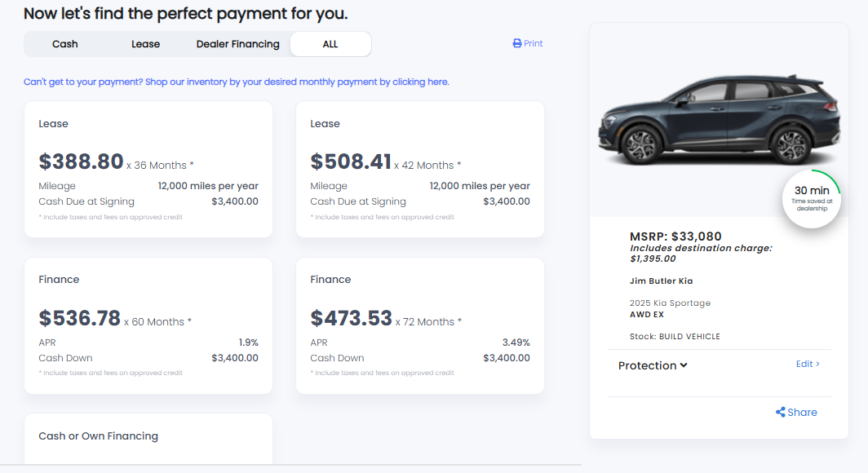
Task: Pick the $536.78 60-month finance option
Action: coord(148,326)
